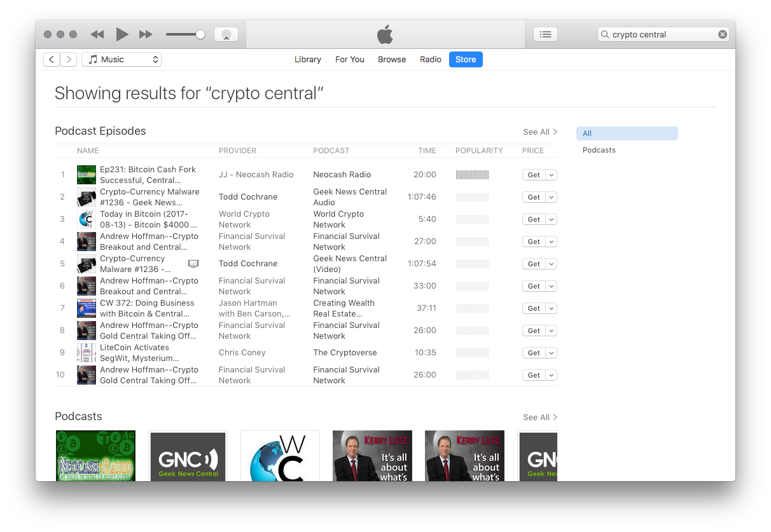Click the rewind previous track button
The height and width of the screenshot is (532, 771).
coord(97,34)
